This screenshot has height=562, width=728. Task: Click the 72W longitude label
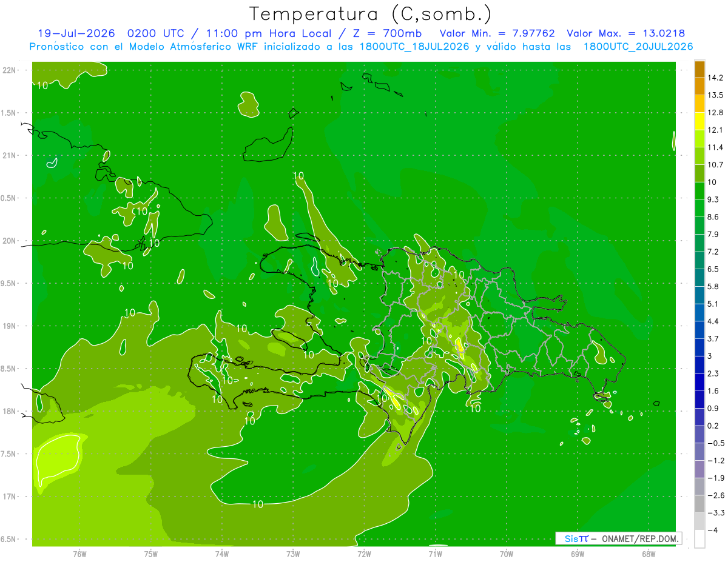pos(364,554)
